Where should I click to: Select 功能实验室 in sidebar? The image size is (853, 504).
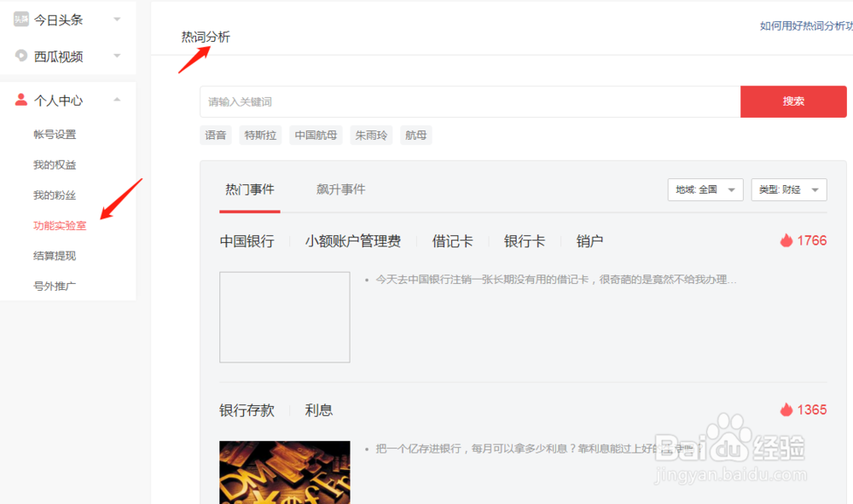pos(60,226)
